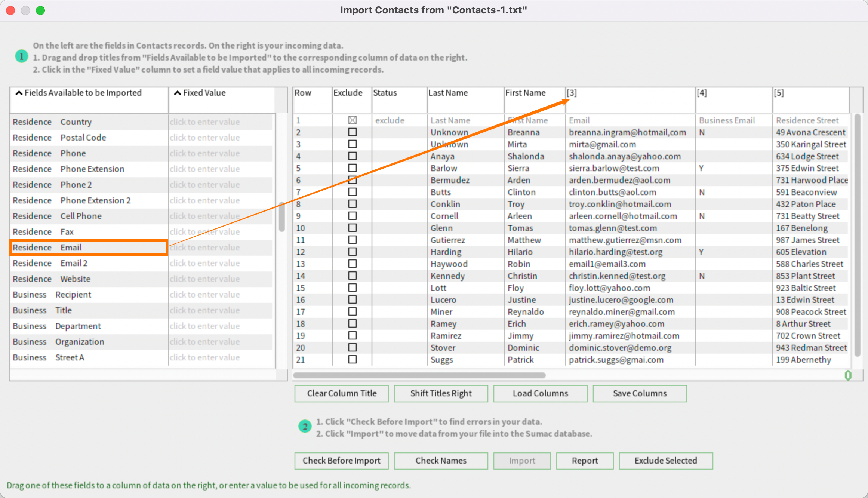Screen dimensions: 868x498
Task: Click the green indicator icon below the table
Action: pos(848,375)
